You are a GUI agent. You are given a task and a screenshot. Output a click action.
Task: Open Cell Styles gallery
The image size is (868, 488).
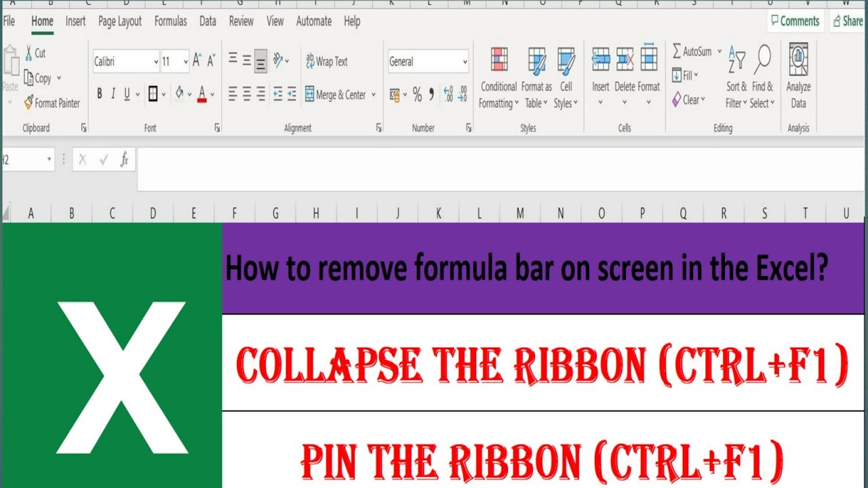pyautogui.click(x=566, y=78)
